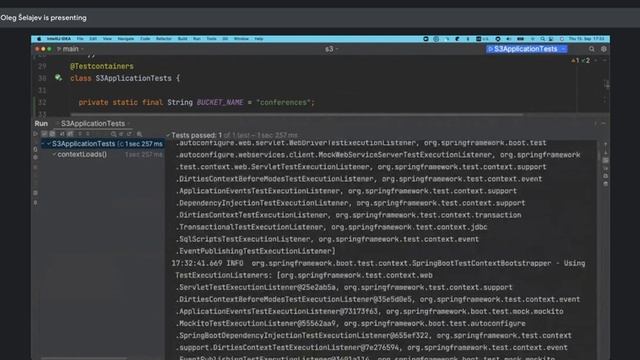Click the .DependencyInjectionTestExecutionListener console line

(350, 203)
